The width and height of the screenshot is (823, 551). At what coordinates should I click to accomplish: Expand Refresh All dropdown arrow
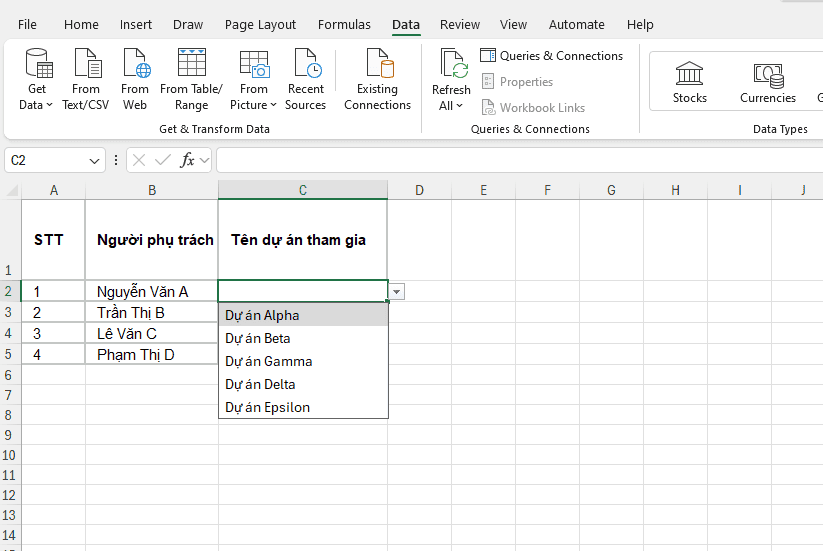coord(459,105)
